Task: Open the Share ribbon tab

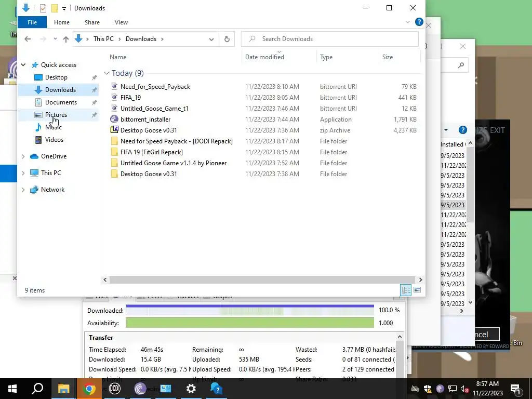Action: [92, 22]
